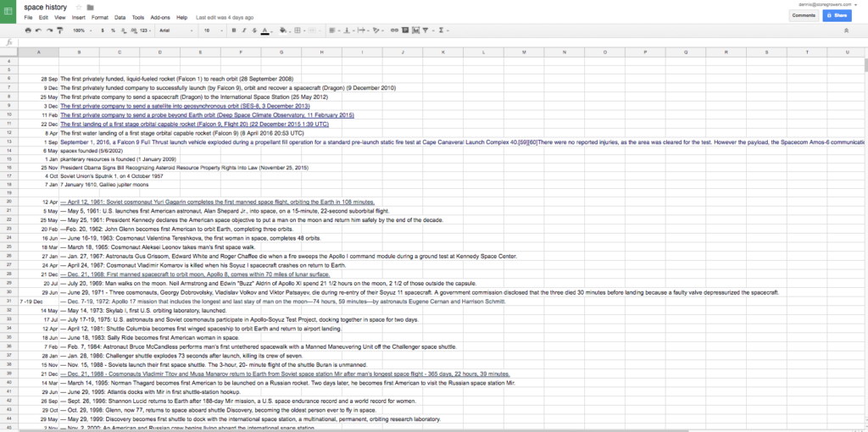
Task: Increase decimal places
Action: coord(133,30)
